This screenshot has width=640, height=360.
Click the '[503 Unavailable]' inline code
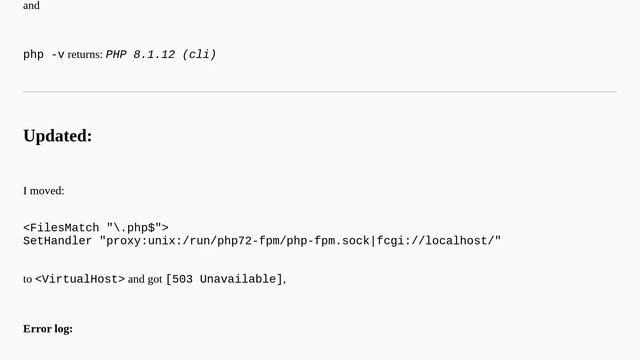click(x=224, y=279)
